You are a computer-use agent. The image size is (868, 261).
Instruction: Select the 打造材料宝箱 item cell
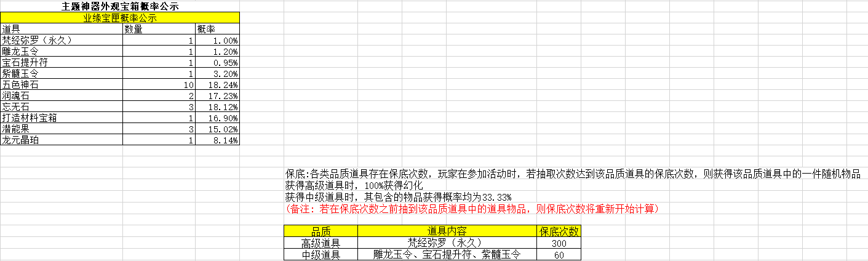click(x=62, y=118)
